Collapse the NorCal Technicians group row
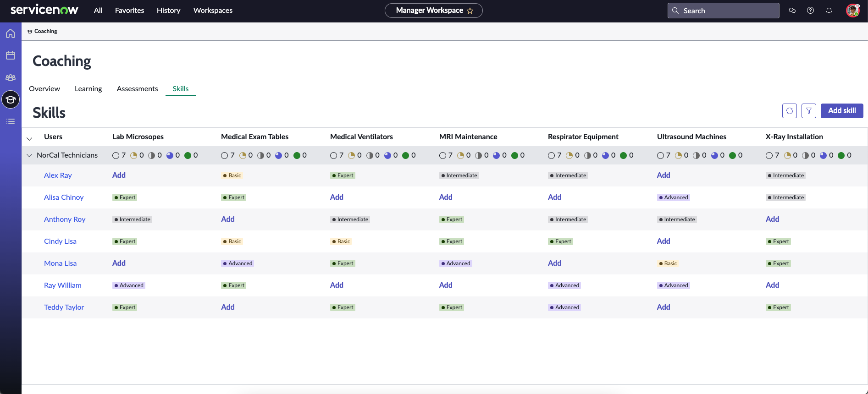Viewport: 868px width, 394px height. tap(29, 155)
